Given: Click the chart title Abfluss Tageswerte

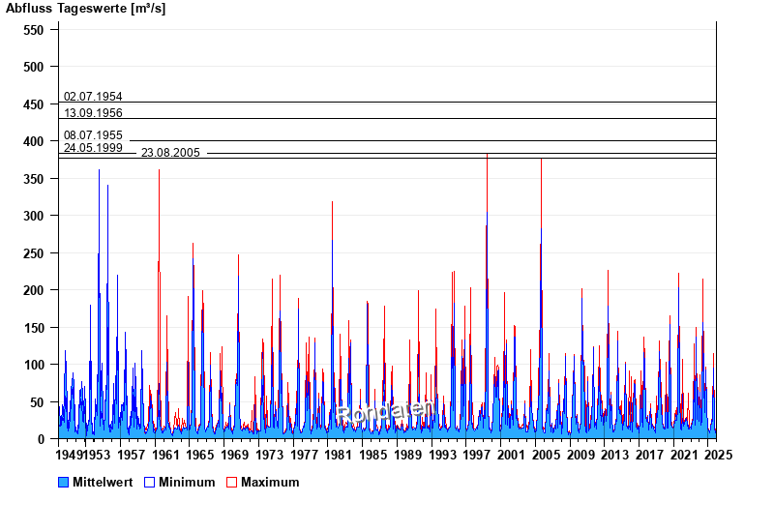Looking at the screenshot, I should [85, 8].
